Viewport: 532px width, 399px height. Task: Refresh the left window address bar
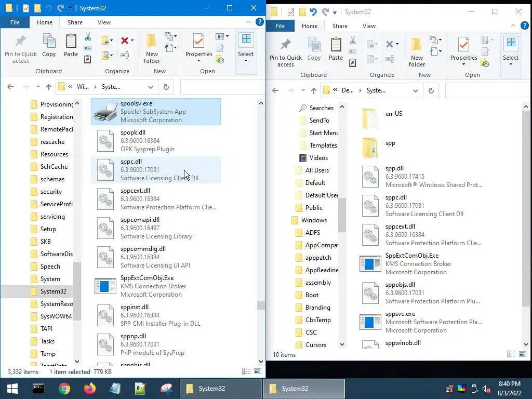pyautogui.click(x=166, y=87)
